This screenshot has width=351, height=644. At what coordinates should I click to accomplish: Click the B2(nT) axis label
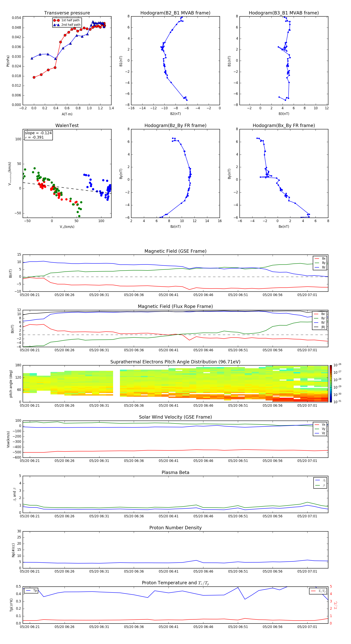click(x=175, y=114)
